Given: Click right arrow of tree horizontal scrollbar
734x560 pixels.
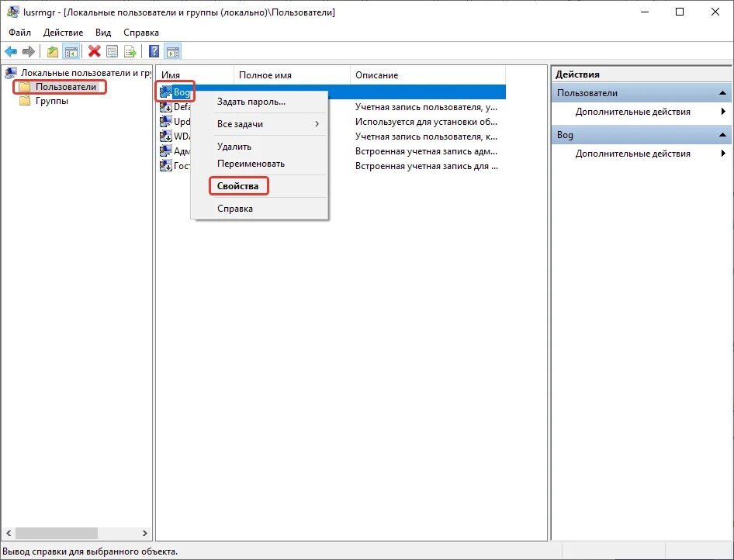Looking at the screenshot, I should click(144, 534).
